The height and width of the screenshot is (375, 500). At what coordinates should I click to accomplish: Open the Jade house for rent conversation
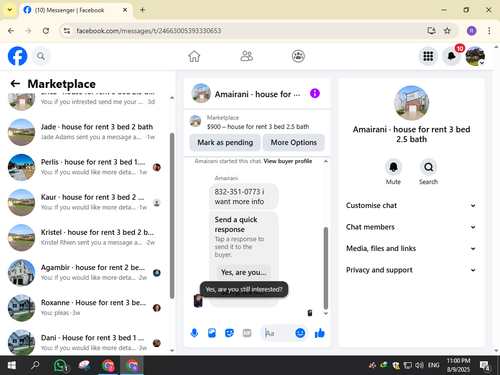pos(86,132)
